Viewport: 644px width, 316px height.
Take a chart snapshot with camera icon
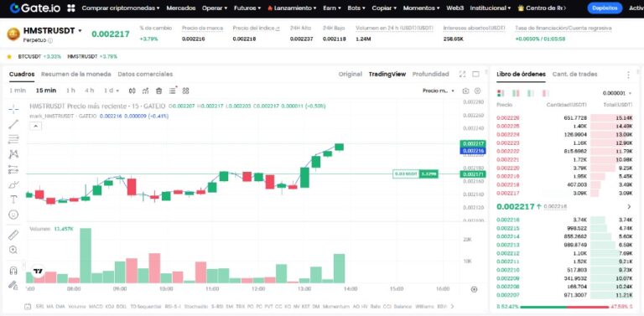tap(465, 91)
